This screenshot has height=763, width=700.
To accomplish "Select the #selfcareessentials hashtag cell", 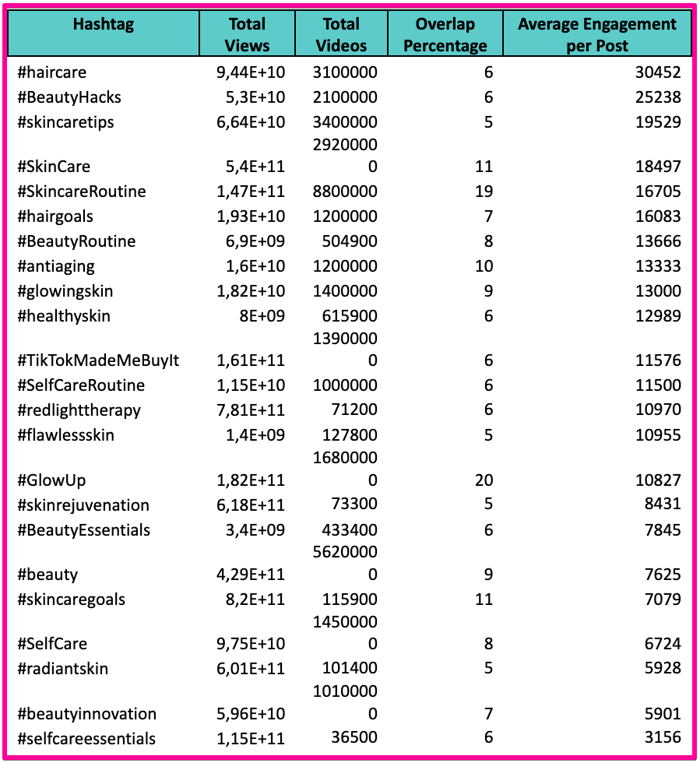I will click(x=86, y=739).
